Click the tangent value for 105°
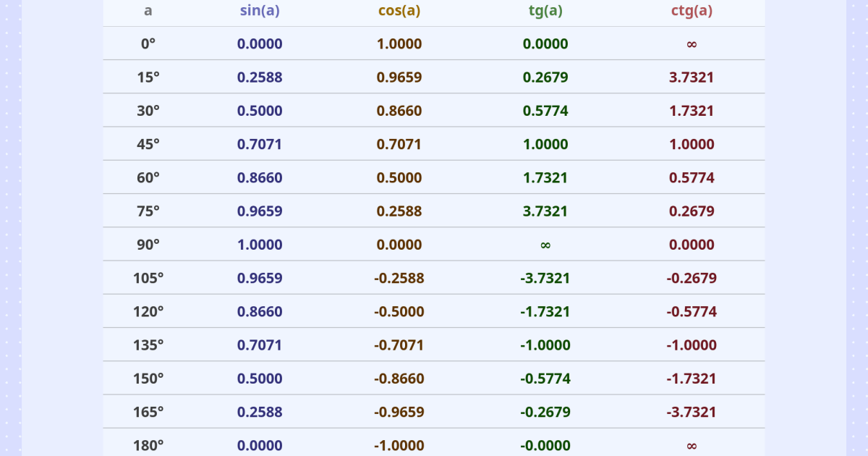The width and height of the screenshot is (868, 456). (545, 279)
